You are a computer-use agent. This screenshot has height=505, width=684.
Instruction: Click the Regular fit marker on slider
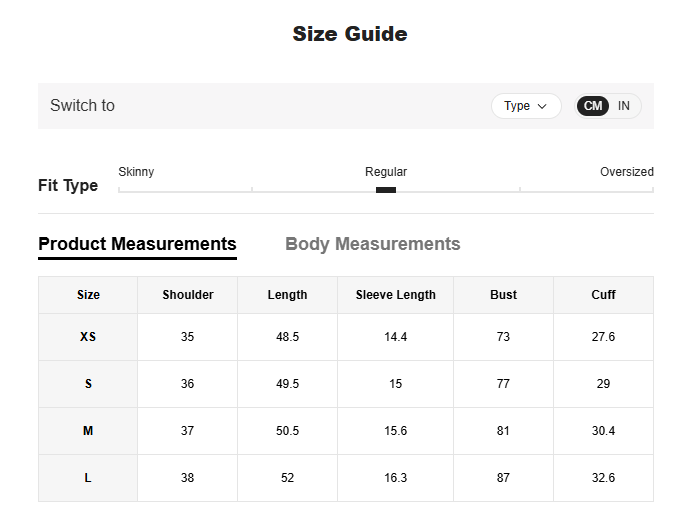(386, 190)
